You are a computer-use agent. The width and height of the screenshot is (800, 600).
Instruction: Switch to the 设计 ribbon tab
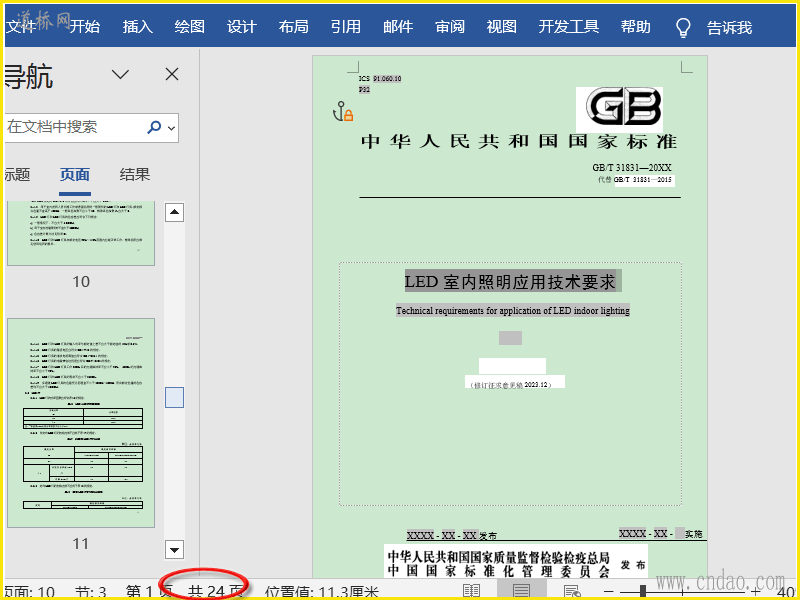[x=242, y=27]
